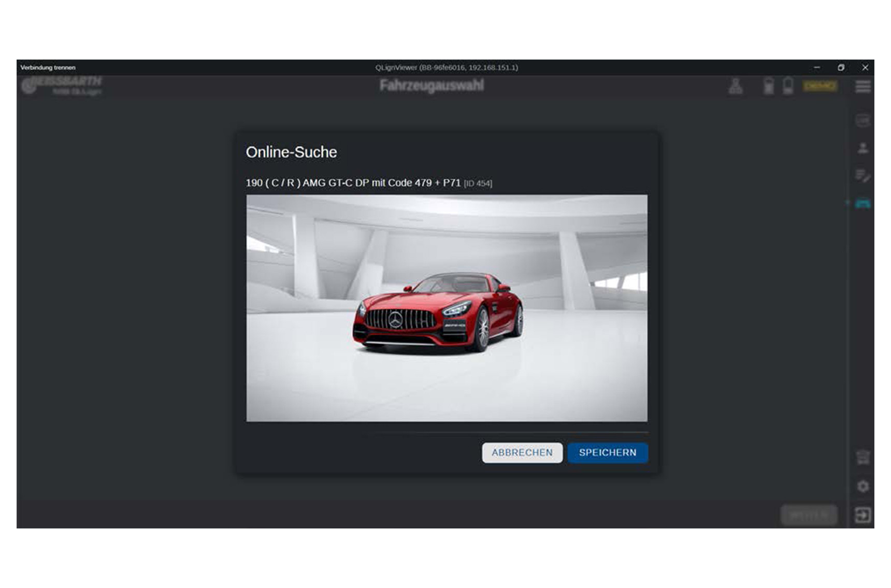Click the network connection icon in header
The image size is (891, 588).
pyautogui.click(x=736, y=86)
